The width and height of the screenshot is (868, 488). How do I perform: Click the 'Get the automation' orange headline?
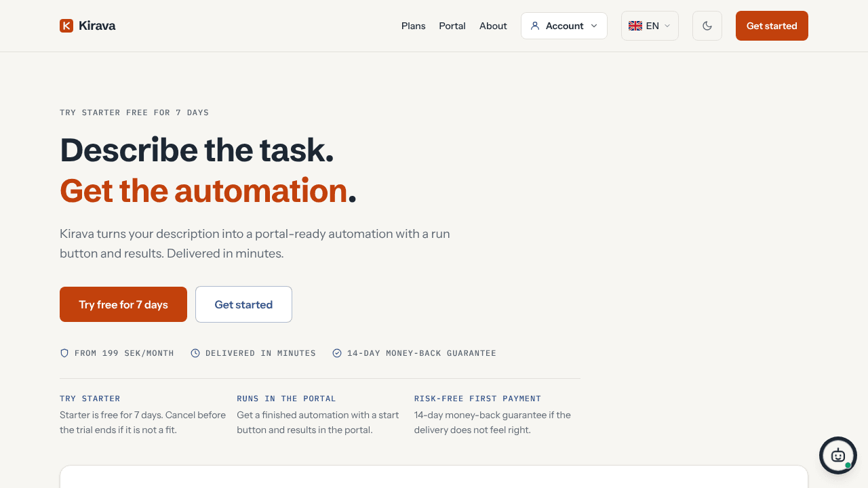pyautogui.click(x=203, y=190)
